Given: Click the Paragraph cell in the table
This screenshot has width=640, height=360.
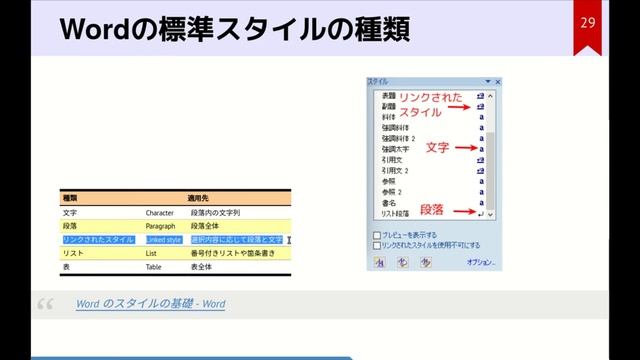Looking at the screenshot, I should 160,226.
